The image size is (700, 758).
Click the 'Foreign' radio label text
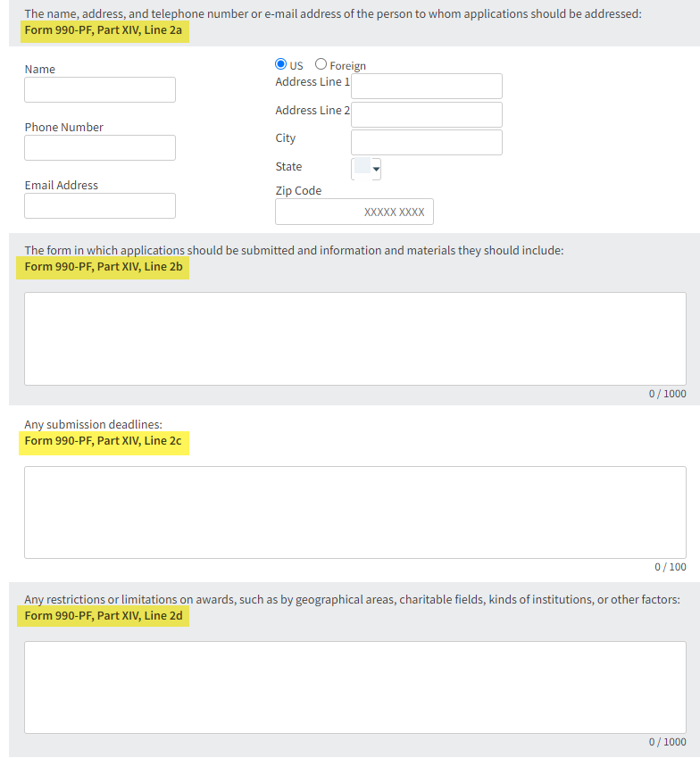pyautogui.click(x=347, y=66)
